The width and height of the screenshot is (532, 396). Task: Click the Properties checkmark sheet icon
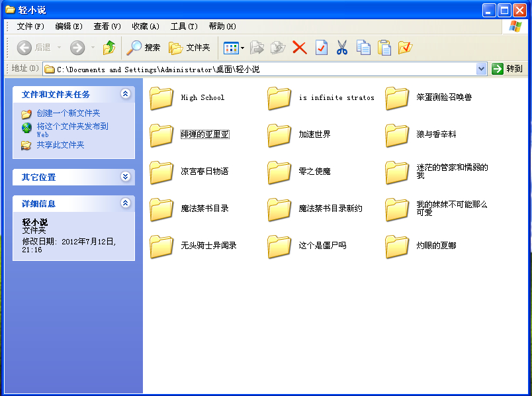click(x=322, y=48)
